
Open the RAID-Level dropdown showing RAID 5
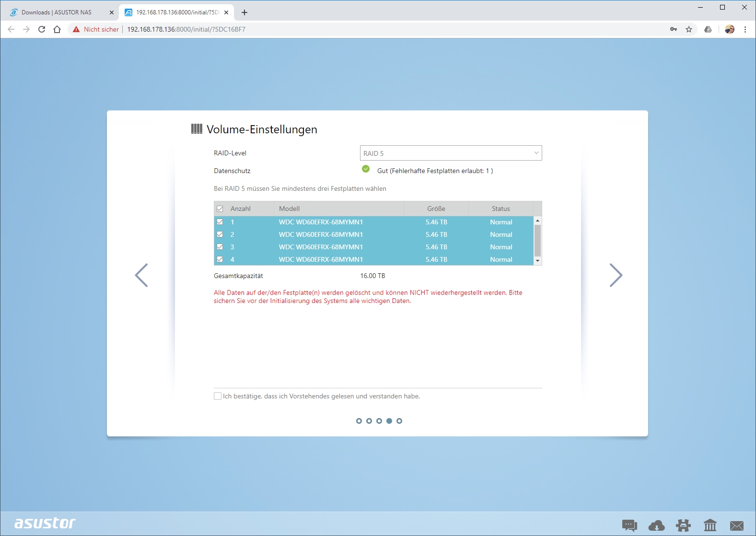[451, 153]
